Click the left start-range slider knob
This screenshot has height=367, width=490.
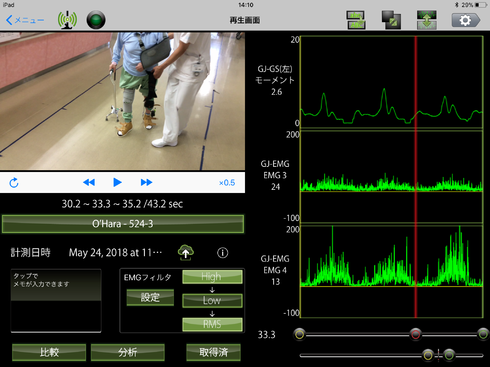pyautogui.click(x=300, y=334)
